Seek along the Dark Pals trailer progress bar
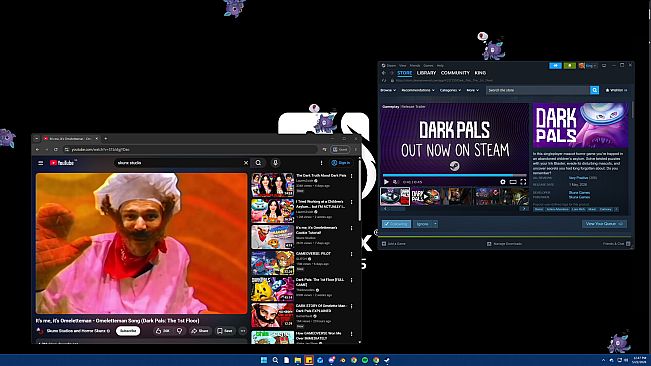This screenshot has height=366, width=651. (x=454, y=176)
